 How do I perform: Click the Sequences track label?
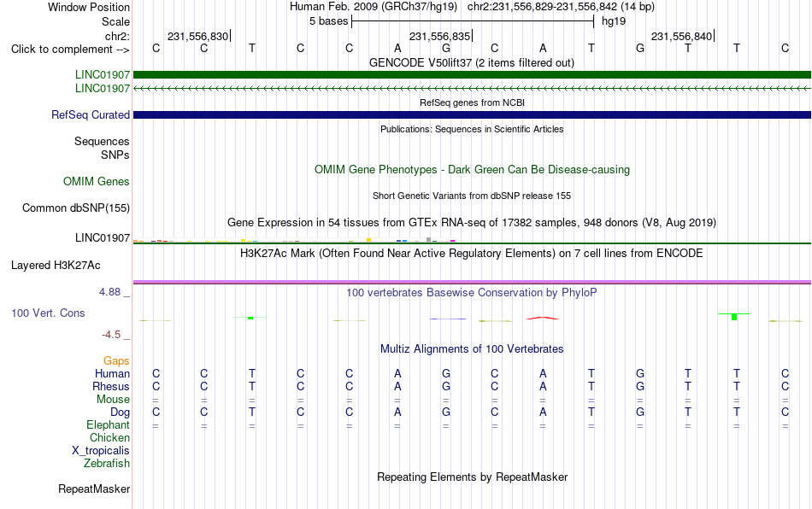pyautogui.click(x=102, y=141)
